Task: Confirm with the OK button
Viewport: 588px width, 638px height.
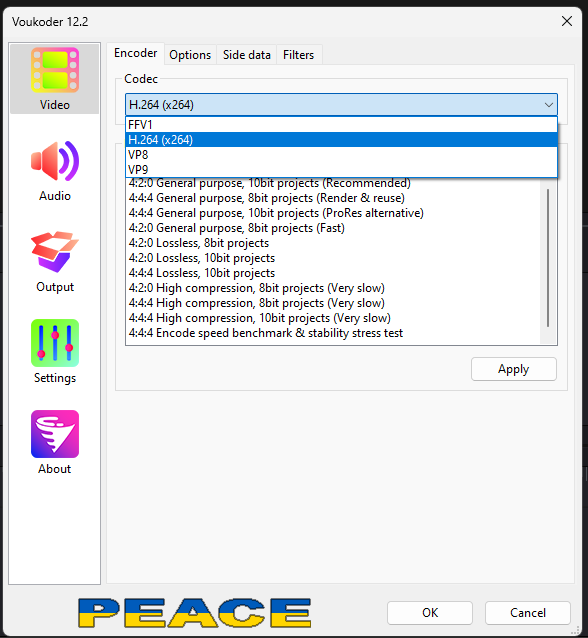Action: (430, 613)
